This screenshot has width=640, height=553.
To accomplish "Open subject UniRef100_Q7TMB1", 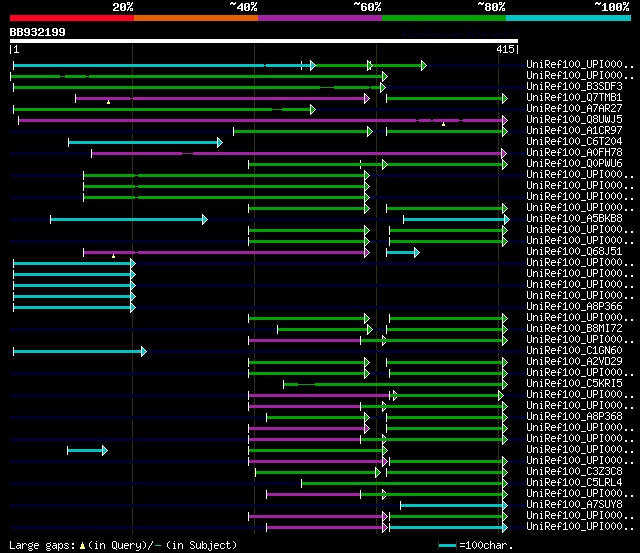I will pyautogui.click(x=574, y=98).
